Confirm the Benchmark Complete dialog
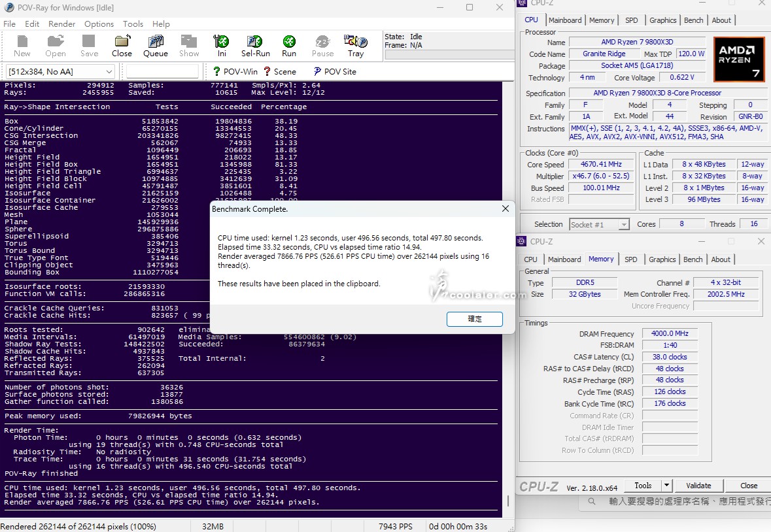 coord(475,319)
